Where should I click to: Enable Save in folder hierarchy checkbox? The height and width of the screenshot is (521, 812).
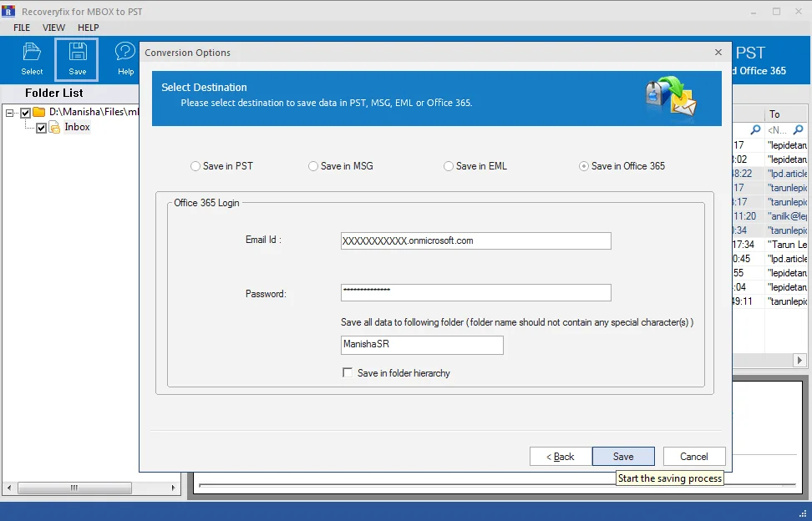[348, 372]
